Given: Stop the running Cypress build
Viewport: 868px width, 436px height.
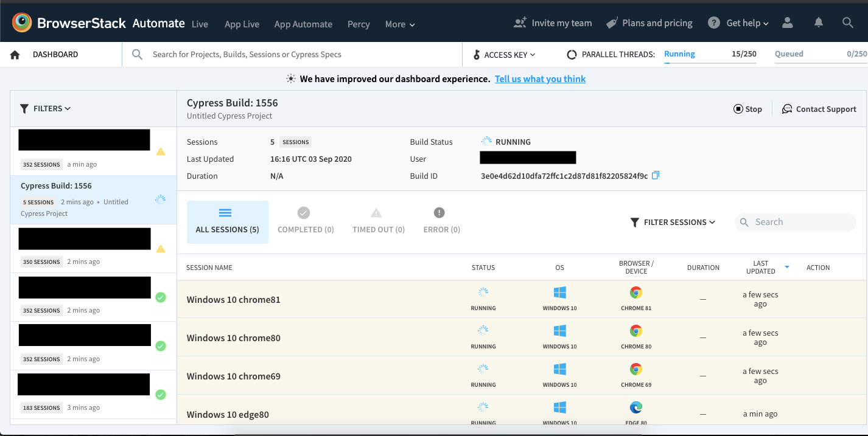Looking at the screenshot, I should coord(747,109).
